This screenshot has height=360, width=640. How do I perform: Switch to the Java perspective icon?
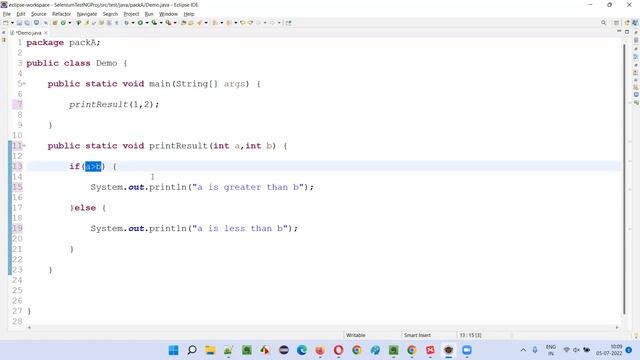(635, 23)
